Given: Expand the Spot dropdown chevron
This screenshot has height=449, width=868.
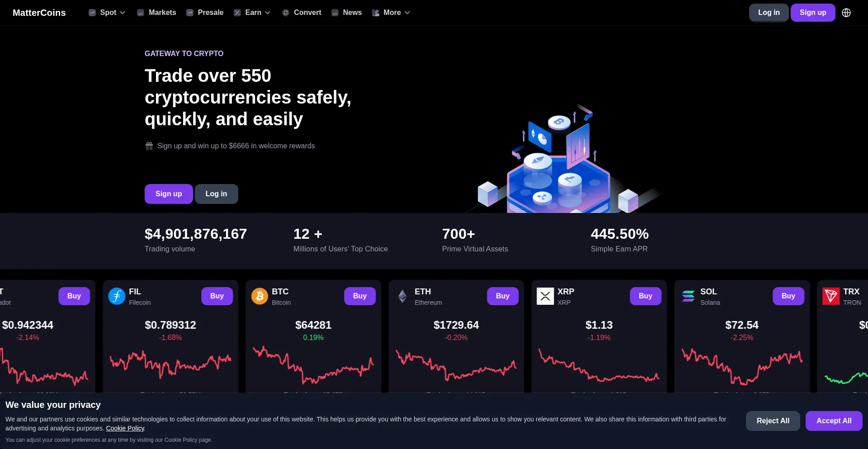Looking at the screenshot, I should point(123,13).
